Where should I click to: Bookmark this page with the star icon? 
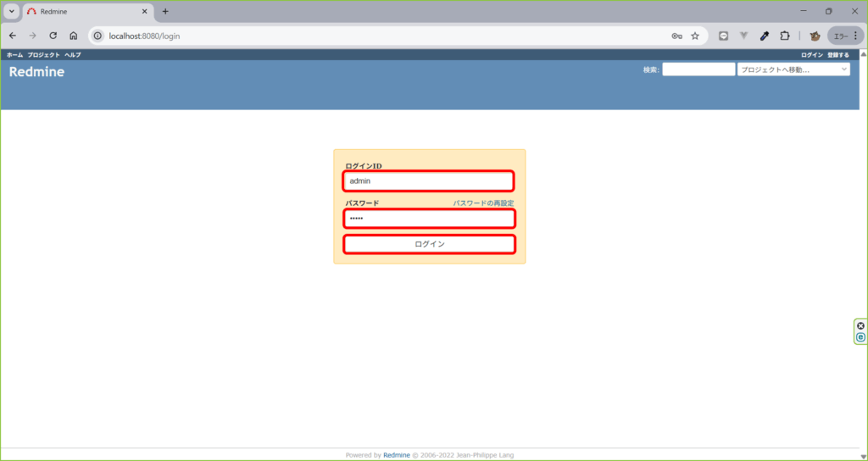[x=695, y=36]
